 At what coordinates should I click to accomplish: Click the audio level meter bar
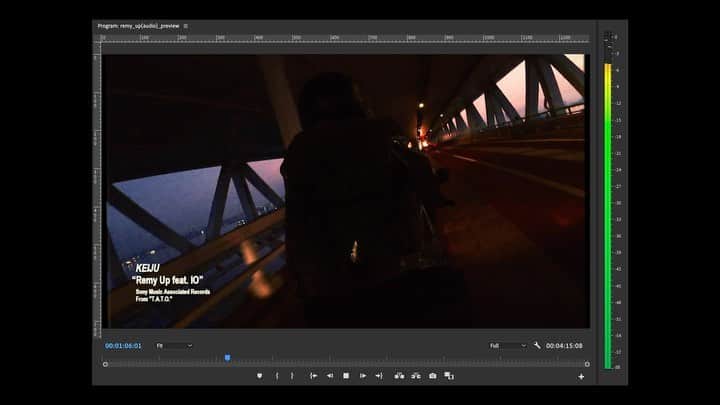(608, 216)
